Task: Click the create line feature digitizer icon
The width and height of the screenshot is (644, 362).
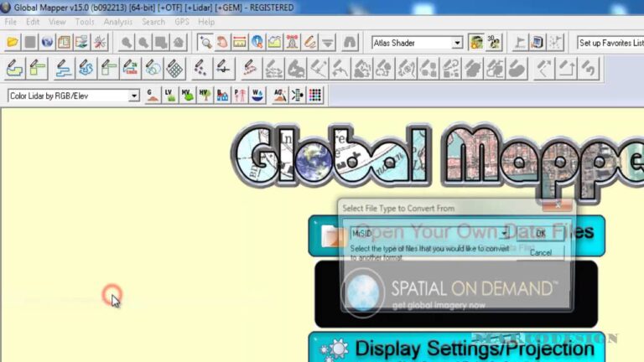Action: click(x=63, y=69)
